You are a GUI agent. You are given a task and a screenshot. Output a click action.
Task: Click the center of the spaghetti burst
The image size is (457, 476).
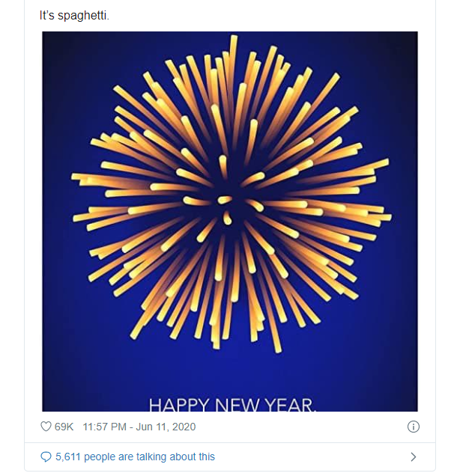225,200
